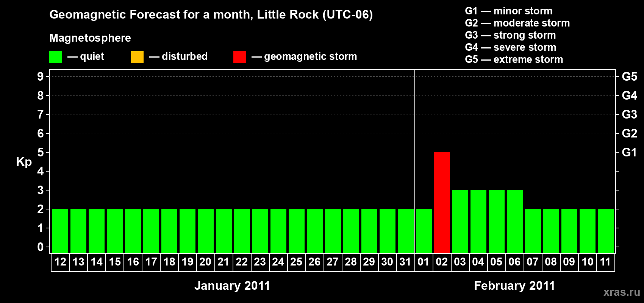This screenshot has height=303, width=644.
Task: Click the green quiet legend swatch
Action: [55, 57]
